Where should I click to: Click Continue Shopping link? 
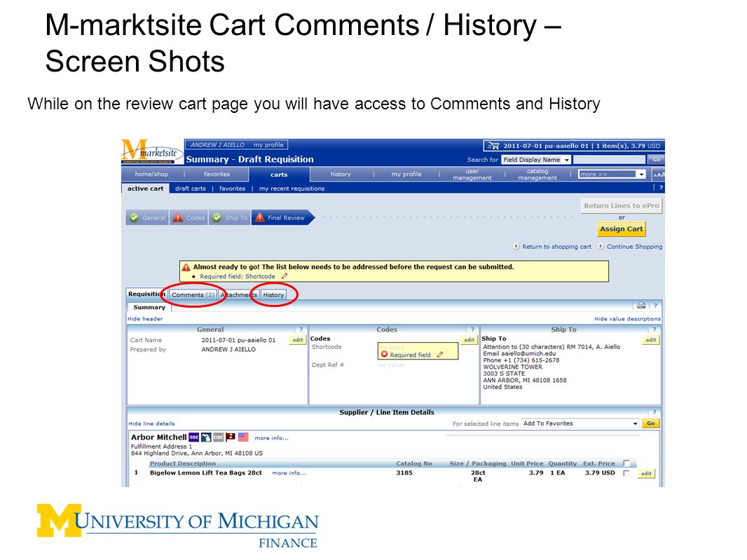click(x=634, y=247)
